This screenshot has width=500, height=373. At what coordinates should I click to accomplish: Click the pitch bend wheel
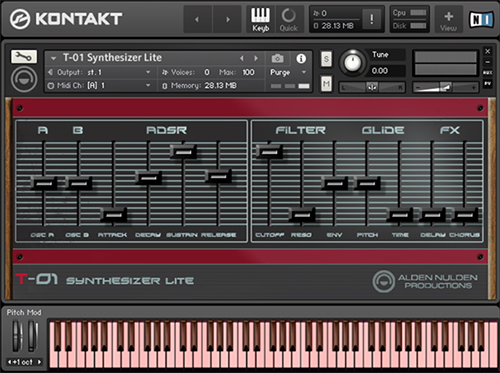click(x=17, y=336)
